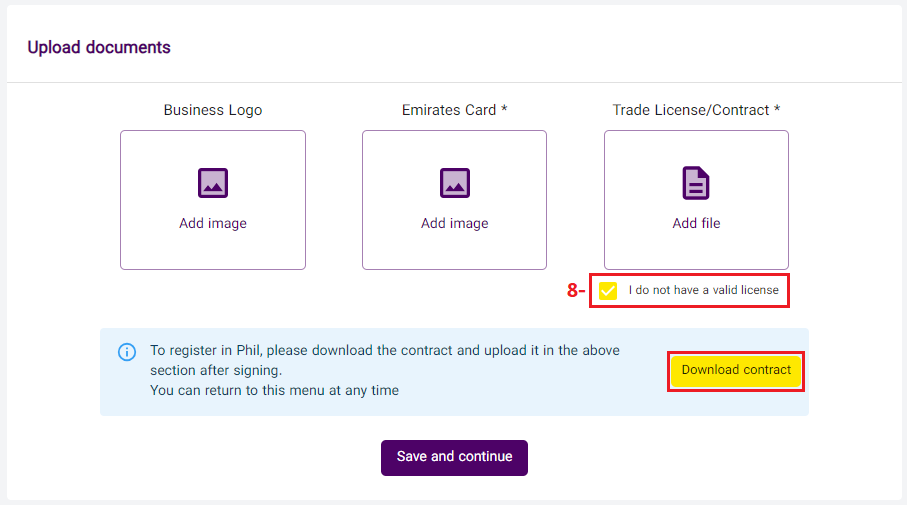This screenshot has height=505, width=907.
Task: Click the "Business Logo" field label
Action: (213, 110)
